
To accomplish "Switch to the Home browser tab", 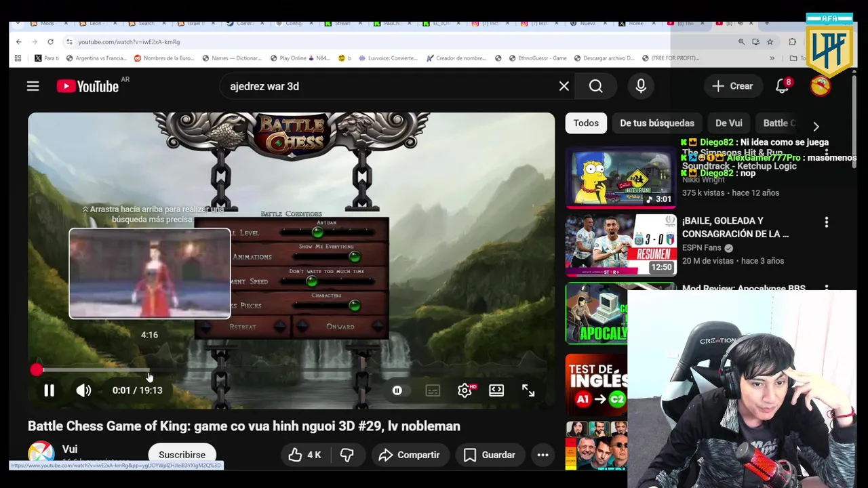I will click(x=635, y=23).
